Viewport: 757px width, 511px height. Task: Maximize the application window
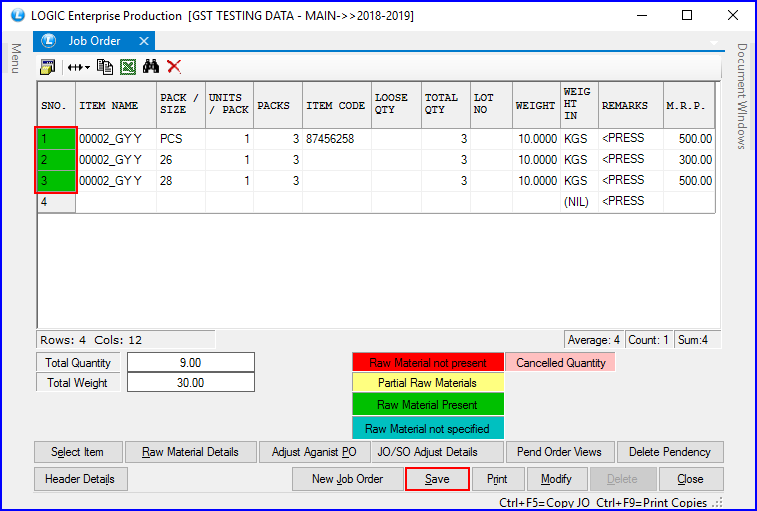pos(687,15)
